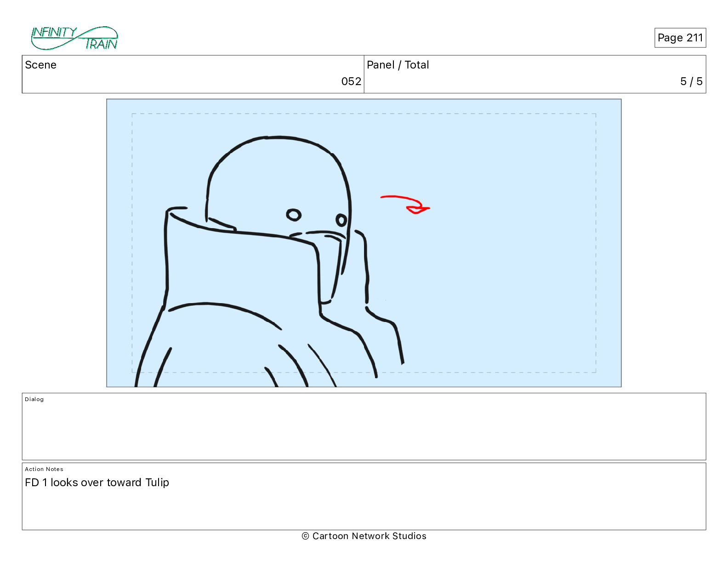Click the Cartoon Network Studios copyright line
Image resolution: width=728 pixels, height=563 pixels.
pos(364,536)
